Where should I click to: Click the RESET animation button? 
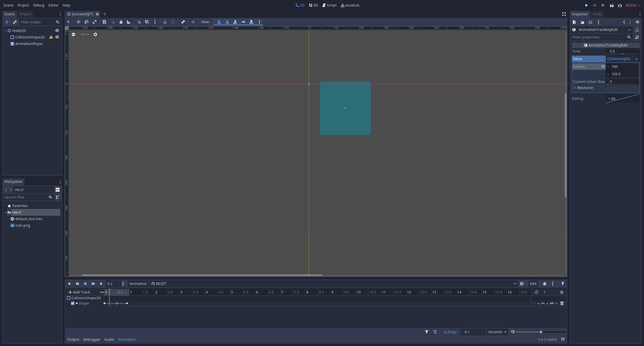click(159, 283)
